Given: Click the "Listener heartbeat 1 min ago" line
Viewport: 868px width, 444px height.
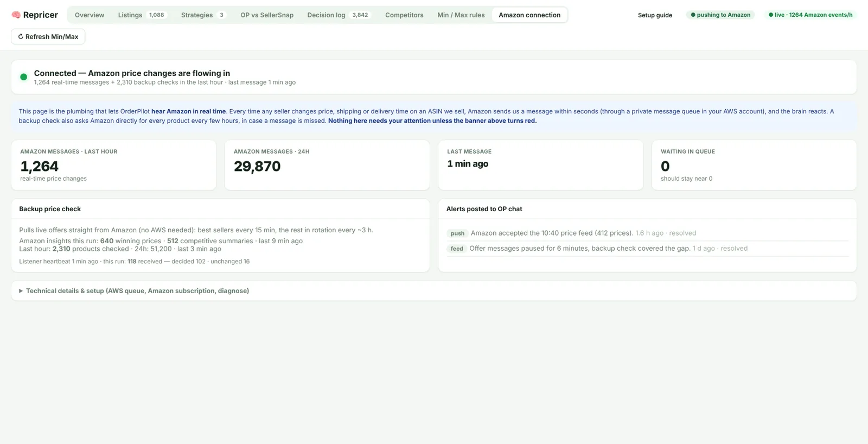Looking at the screenshot, I should (x=135, y=262).
